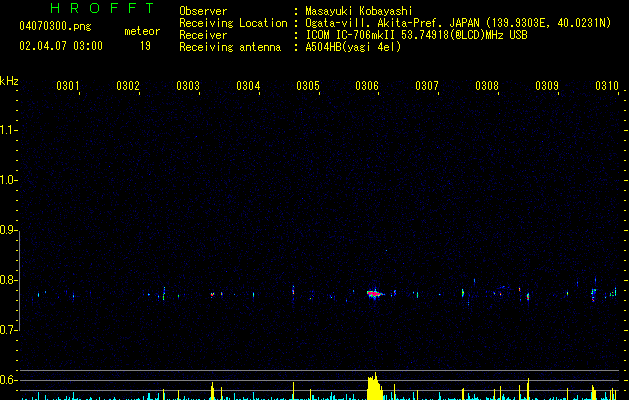The width and height of the screenshot is (629, 400).
Task: Select the A504HB(yagi 4el) antenna value
Action: coord(353,47)
